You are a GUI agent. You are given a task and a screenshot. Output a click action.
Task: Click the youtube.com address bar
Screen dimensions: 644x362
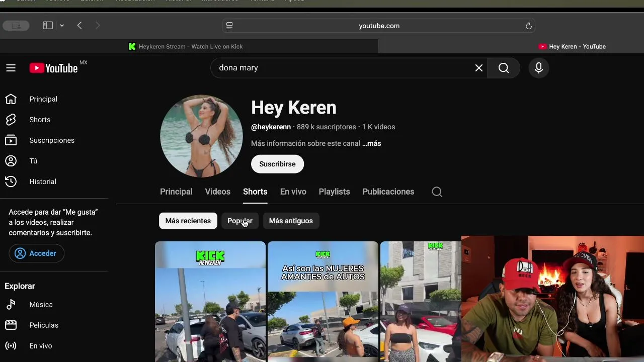coord(379,26)
